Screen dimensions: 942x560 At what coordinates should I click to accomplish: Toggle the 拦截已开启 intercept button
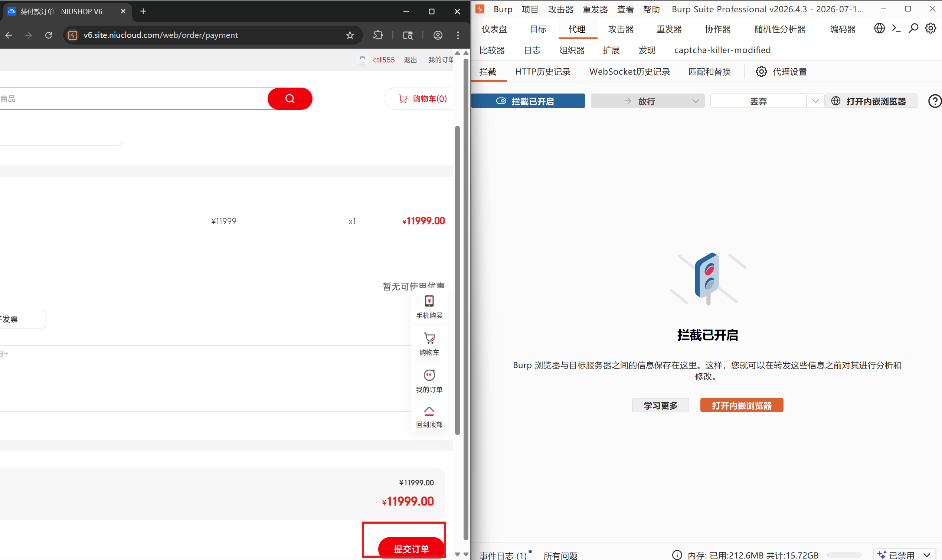click(528, 101)
